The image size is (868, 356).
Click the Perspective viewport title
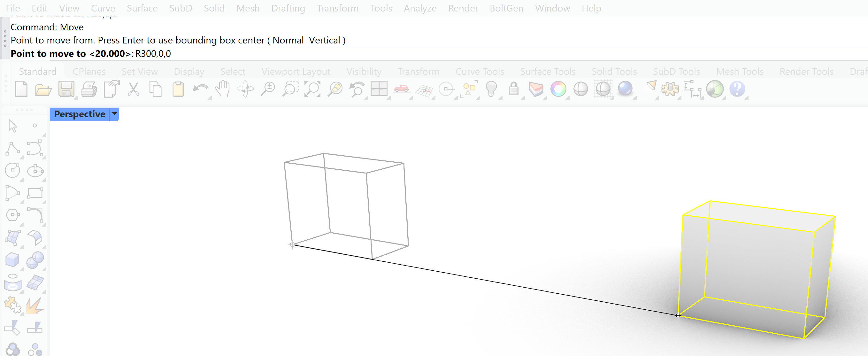80,114
